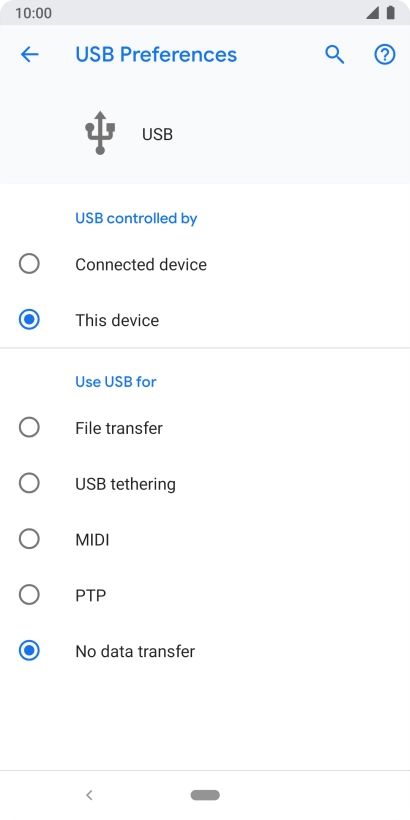Tap the 'USB controlled by' section header
Viewport: 410px width, 820px height.
point(136,218)
